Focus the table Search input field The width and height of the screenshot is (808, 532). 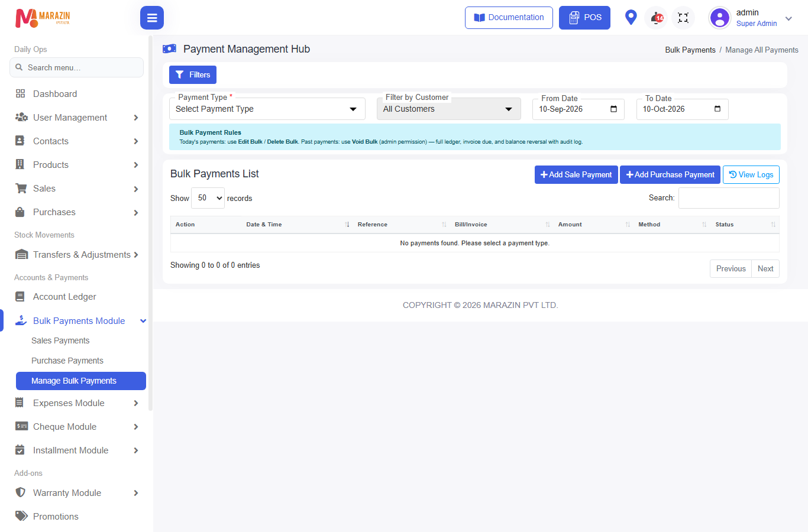729,198
